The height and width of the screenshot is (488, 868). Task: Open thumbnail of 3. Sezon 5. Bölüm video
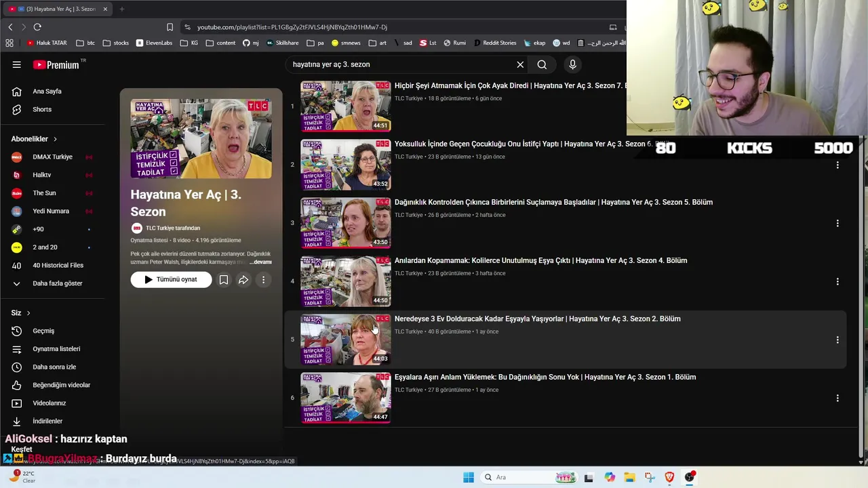346,223
